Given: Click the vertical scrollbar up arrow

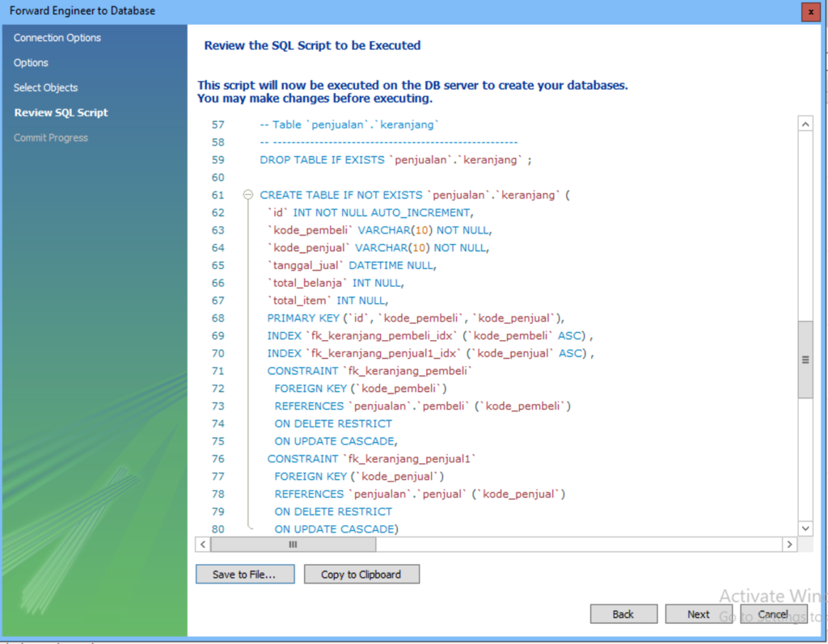Looking at the screenshot, I should [805, 124].
